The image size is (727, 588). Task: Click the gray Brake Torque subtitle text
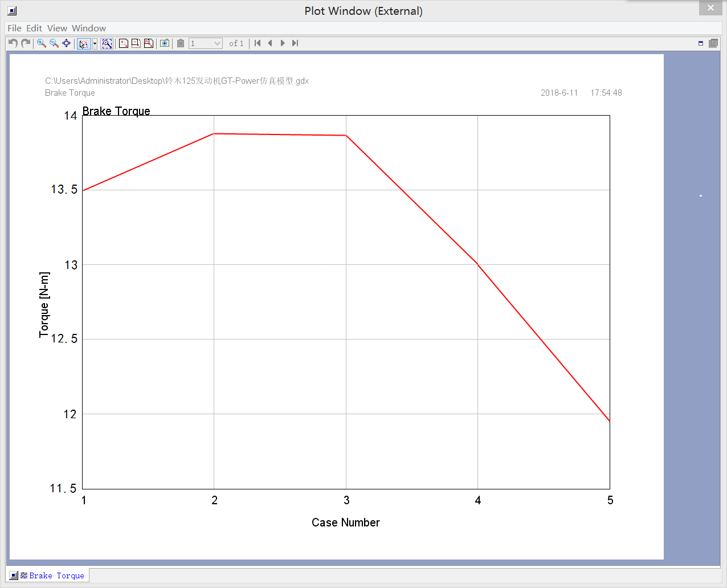pyautogui.click(x=70, y=93)
